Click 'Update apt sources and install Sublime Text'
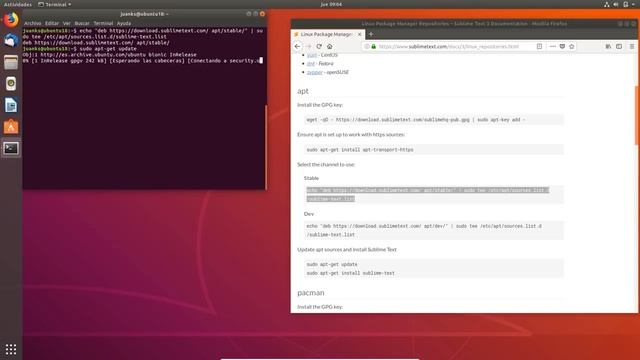This screenshot has width=640, height=360. click(x=347, y=249)
